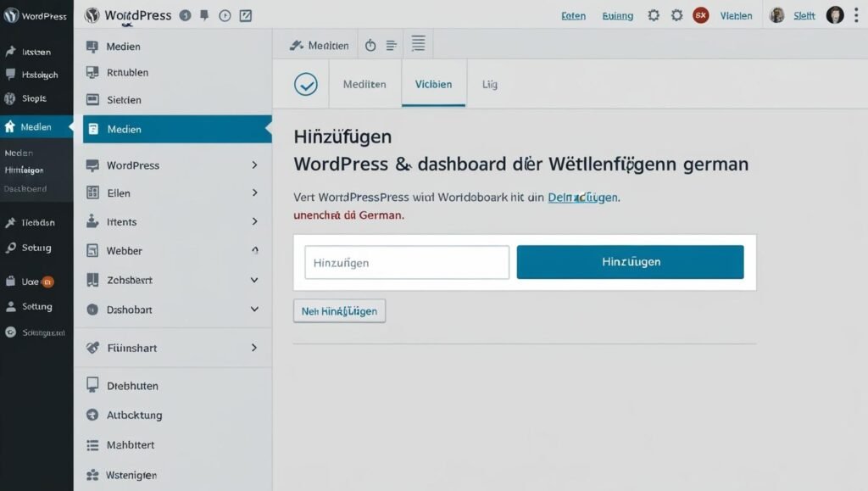Screen dimensions: 868x491
Task: Click the blue Hinzufügen button
Action: tap(631, 262)
